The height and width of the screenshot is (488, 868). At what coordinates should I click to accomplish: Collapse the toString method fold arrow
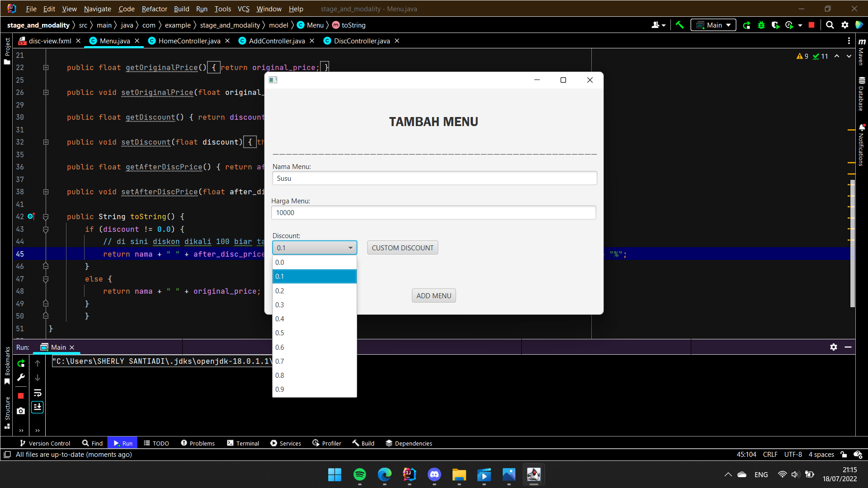coord(46,216)
